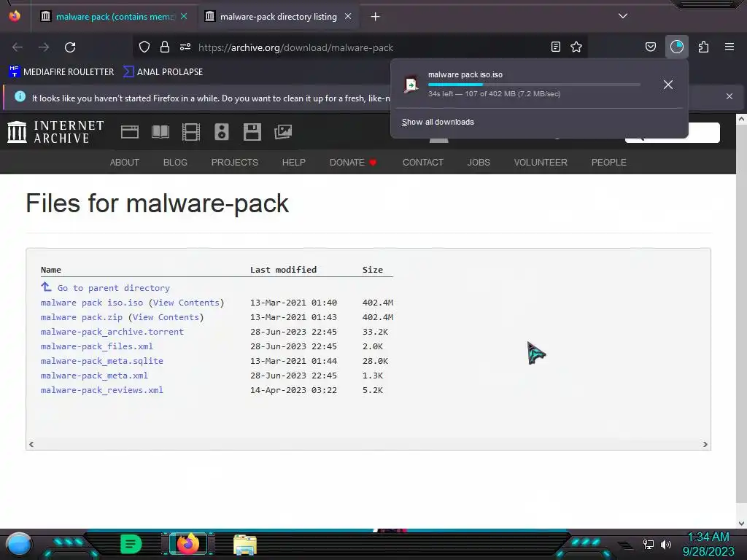Go forward using the forward arrow

click(44, 47)
